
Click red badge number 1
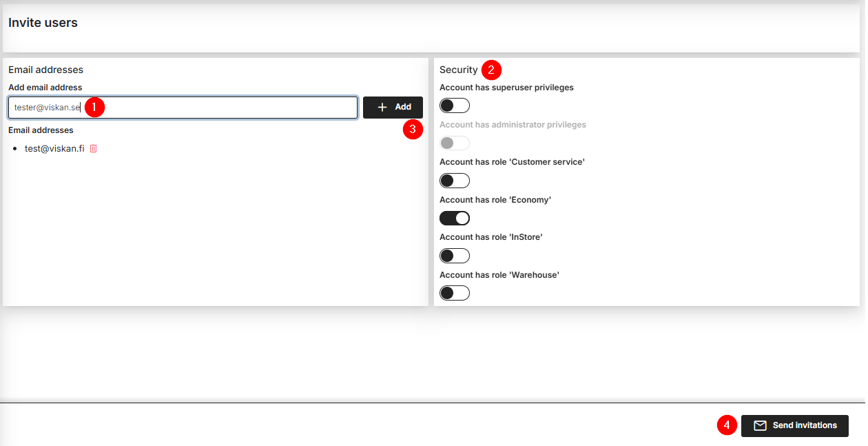coord(94,108)
